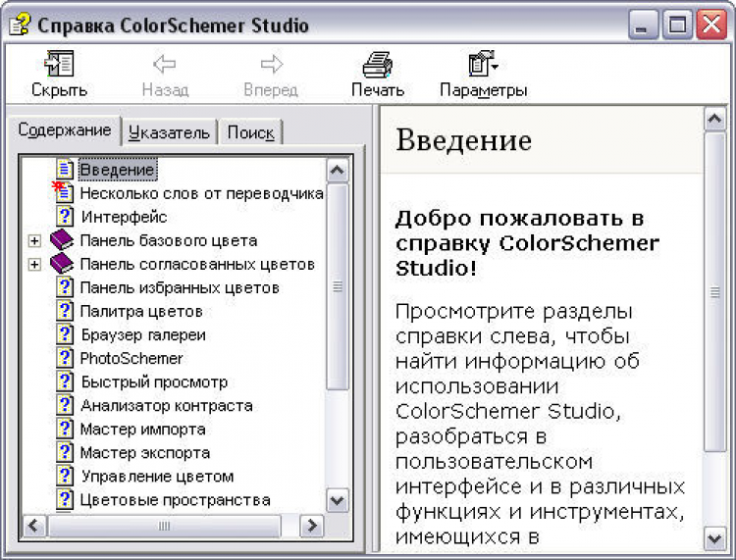Click the contents tree scroll-left arrow
The image size is (736, 560).
[34, 526]
